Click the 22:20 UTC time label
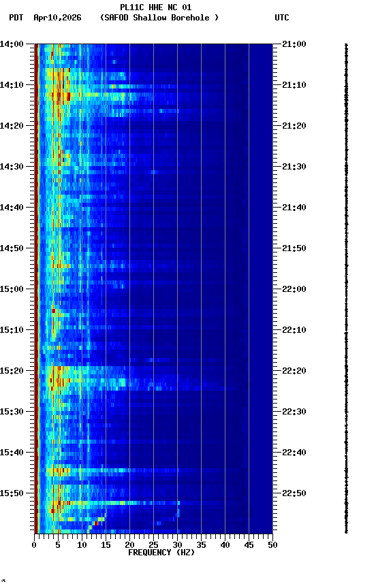 (294, 372)
